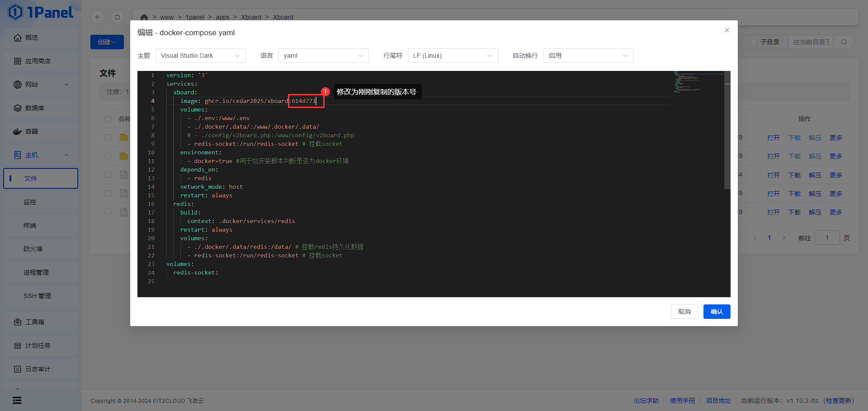Open the 语言 language dropdown
The height and width of the screenshot is (411, 868).
323,56
